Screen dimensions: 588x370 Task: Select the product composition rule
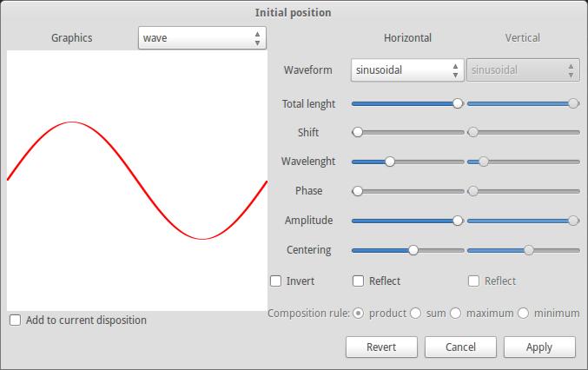click(358, 313)
